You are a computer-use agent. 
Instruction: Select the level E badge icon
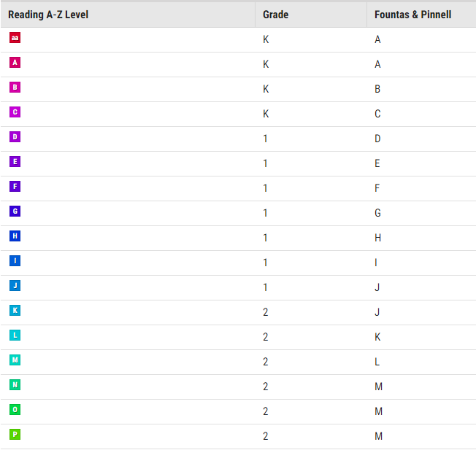coord(15,162)
